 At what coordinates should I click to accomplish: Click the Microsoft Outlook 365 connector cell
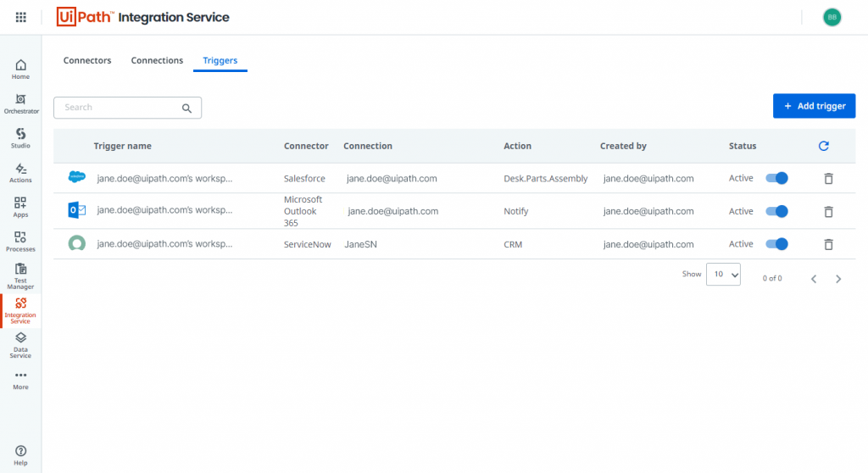click(303, 211)
